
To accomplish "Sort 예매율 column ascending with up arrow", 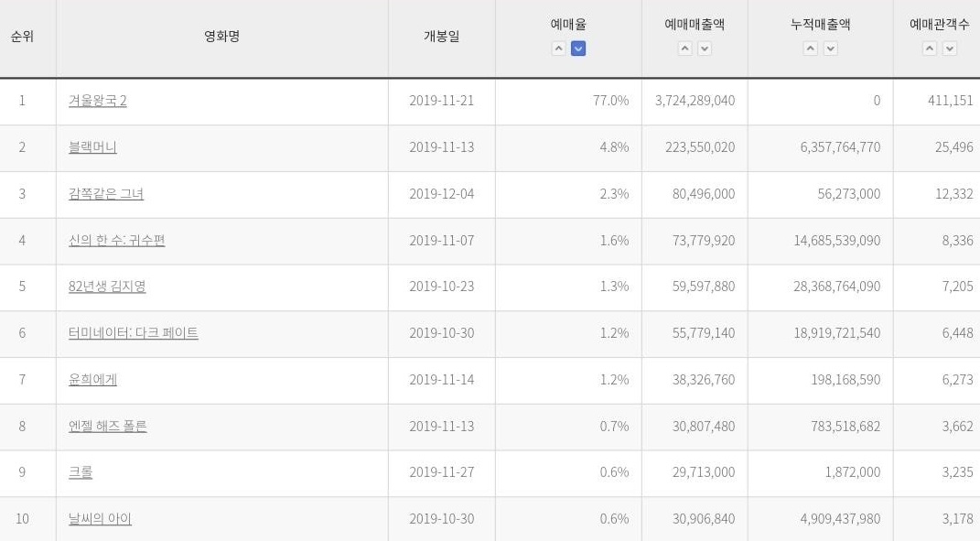I will [559, 49].
